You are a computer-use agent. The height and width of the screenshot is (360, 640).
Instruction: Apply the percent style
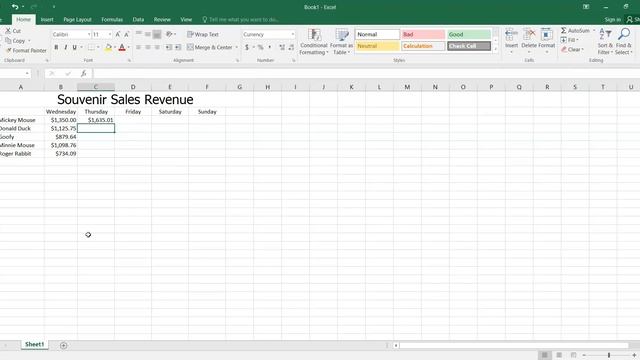[260, 47]
